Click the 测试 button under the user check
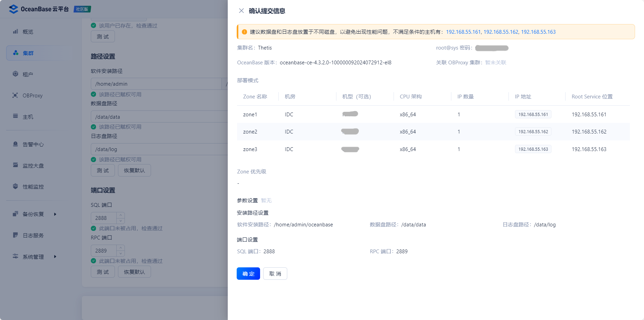This screenshot has width=644, height=320. [x=103, y=36]
